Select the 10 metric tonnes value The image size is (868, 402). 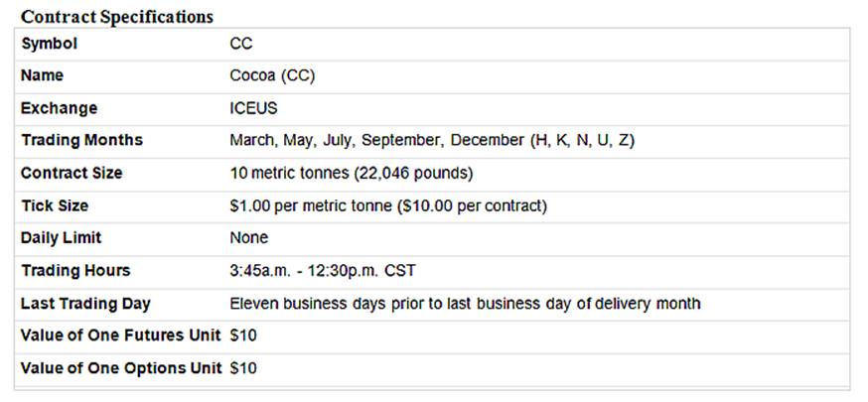[x=352, y=173]
